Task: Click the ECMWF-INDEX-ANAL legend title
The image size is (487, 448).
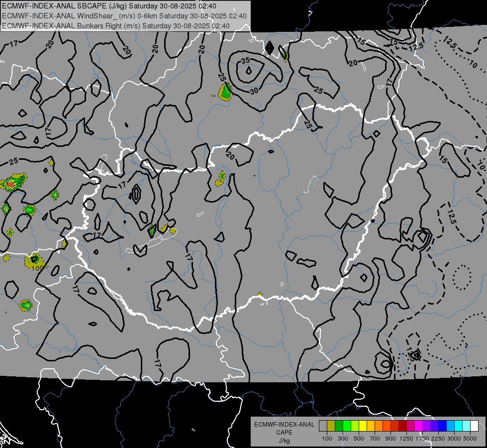Action: point(284,425)
